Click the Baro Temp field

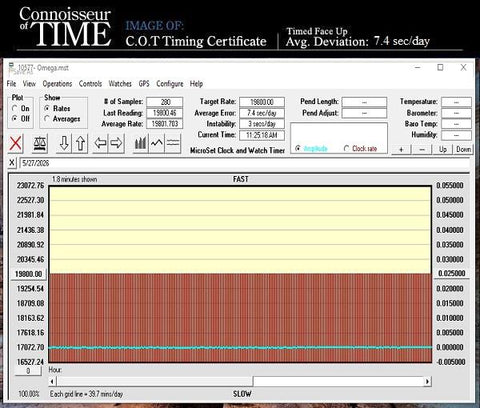456,124
